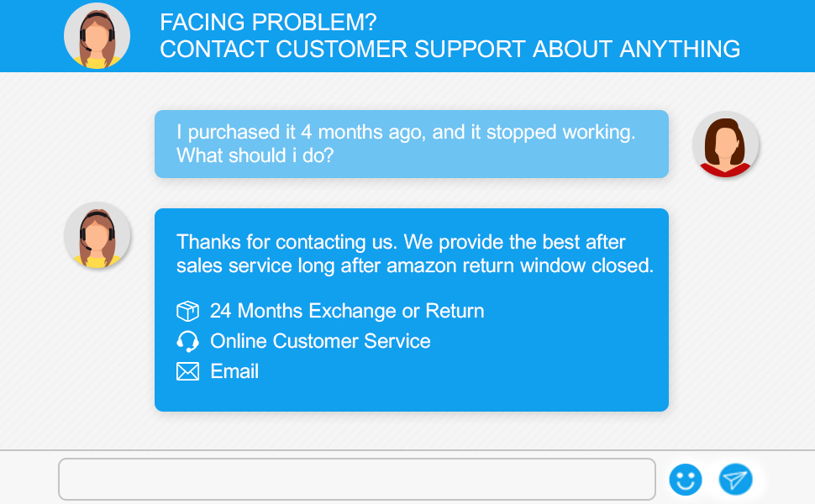Select the headset icon in reply
Viewport: 815px width, 504px height.
tap(187, 341)
